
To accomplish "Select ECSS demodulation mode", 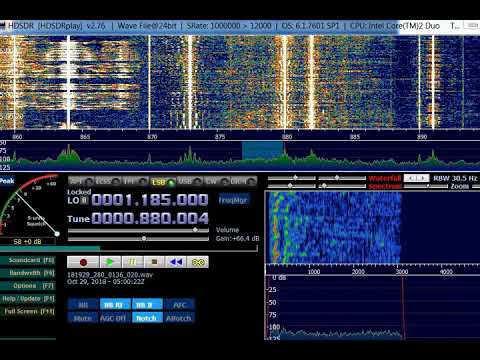I will (108, 181).
